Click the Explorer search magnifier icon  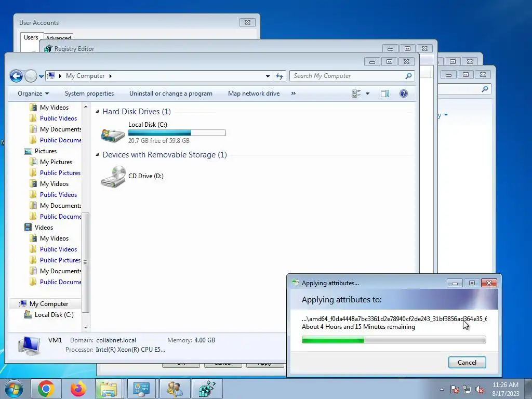[x=408, y=76]
